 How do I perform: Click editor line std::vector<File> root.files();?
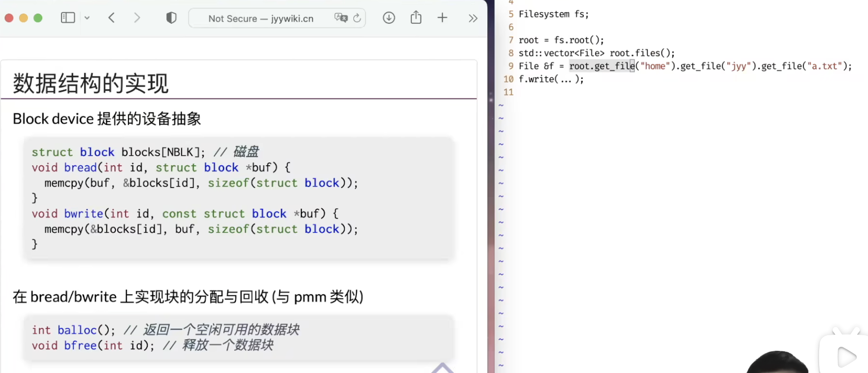click(597, 53)
